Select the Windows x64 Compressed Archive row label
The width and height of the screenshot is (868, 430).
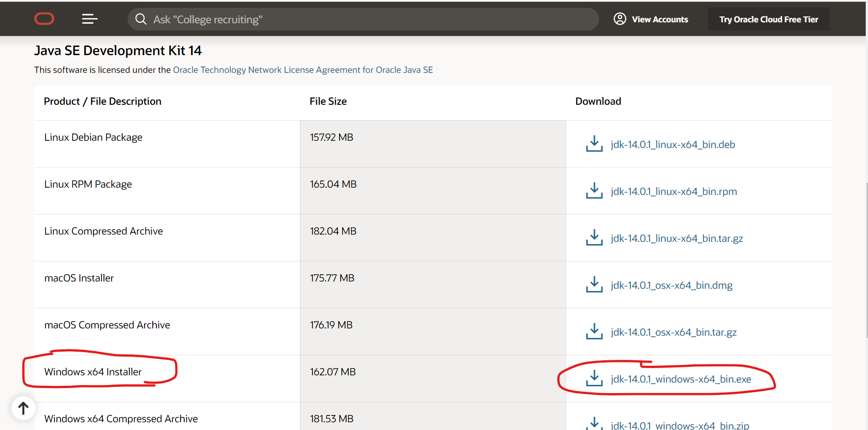pyautogui.click(x=121, y=419)
